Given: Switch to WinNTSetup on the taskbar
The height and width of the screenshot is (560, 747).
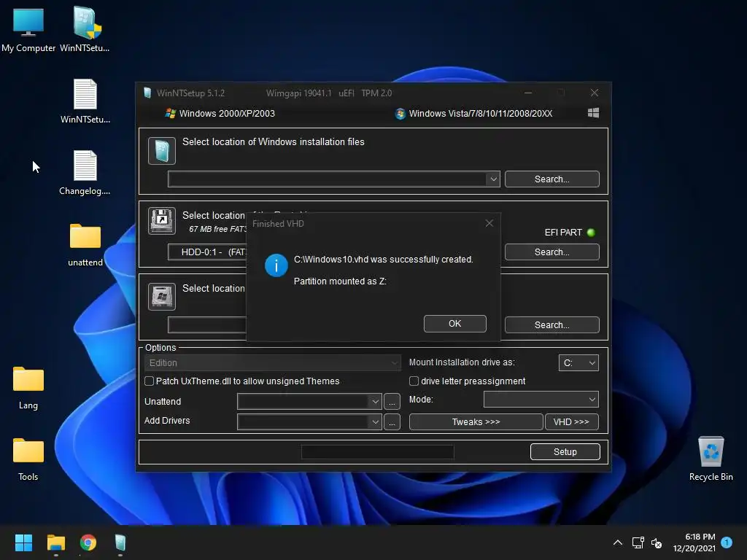Looking at the screenshot, I should tap(120, 542).
